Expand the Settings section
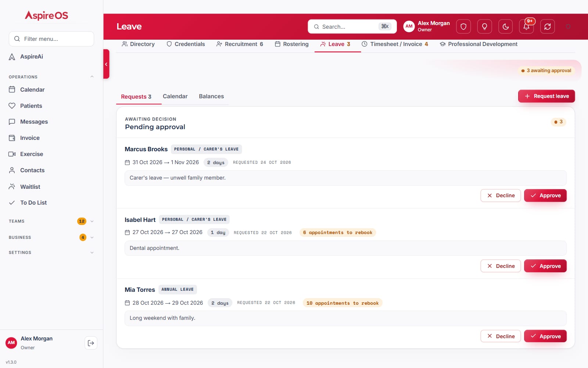The image size is (588, 368). (x=51, y=252)
